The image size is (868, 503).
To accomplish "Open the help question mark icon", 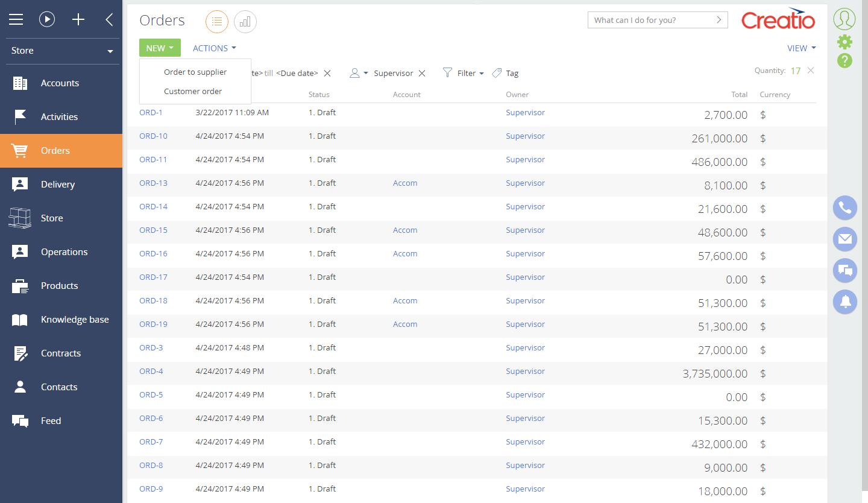I will [x=844, y=60].
